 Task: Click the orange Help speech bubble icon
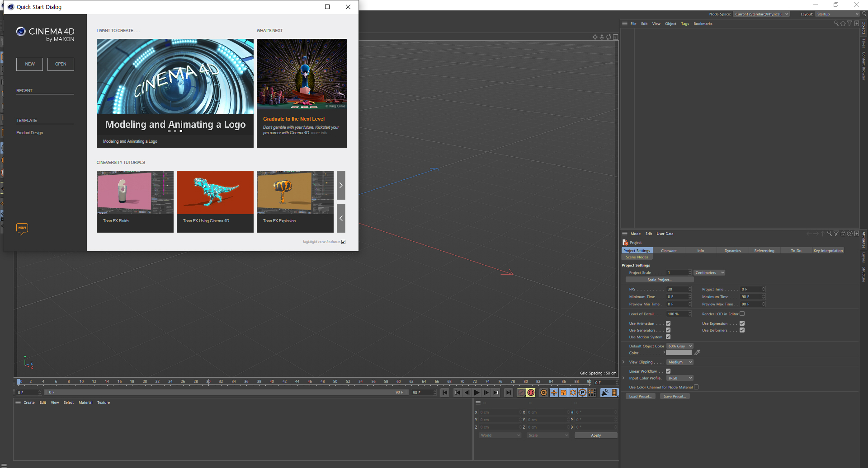[22, 229]
